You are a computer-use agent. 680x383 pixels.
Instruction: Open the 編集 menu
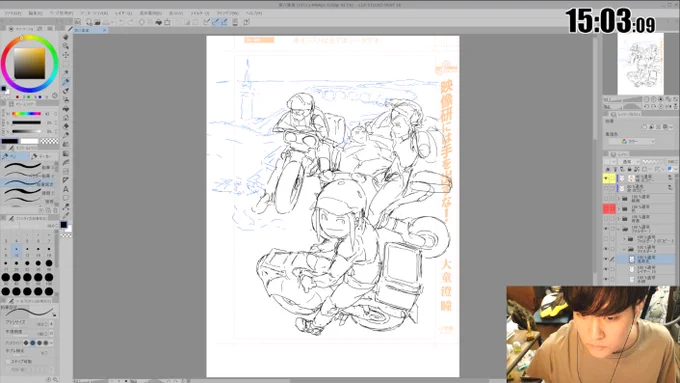coord(35,13)
